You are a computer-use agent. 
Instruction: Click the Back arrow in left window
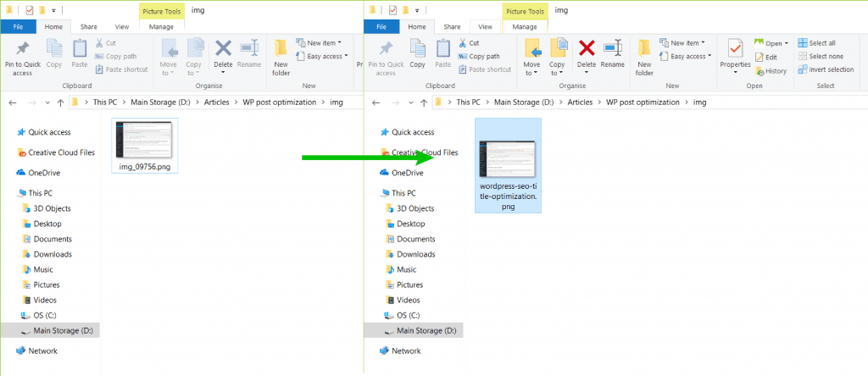click(13, 102)
